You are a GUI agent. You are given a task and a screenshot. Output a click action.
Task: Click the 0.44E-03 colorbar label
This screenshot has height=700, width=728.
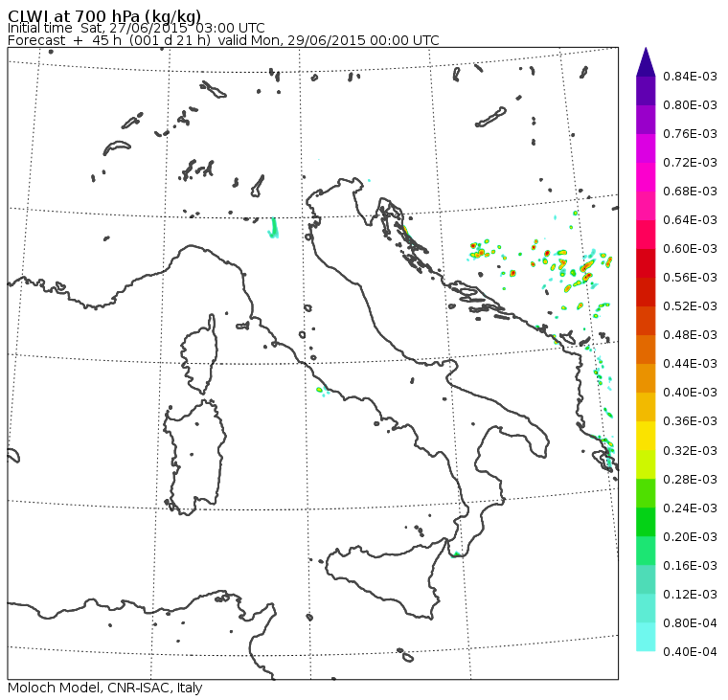[690, 364]
